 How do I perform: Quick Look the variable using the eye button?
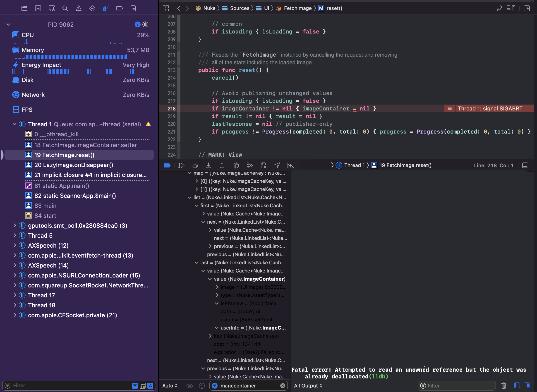189,386
